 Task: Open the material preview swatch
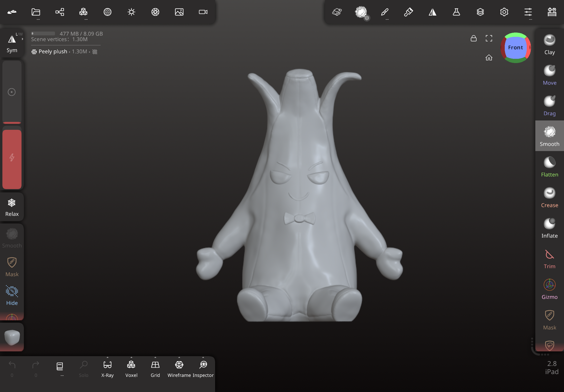(12, 338)
